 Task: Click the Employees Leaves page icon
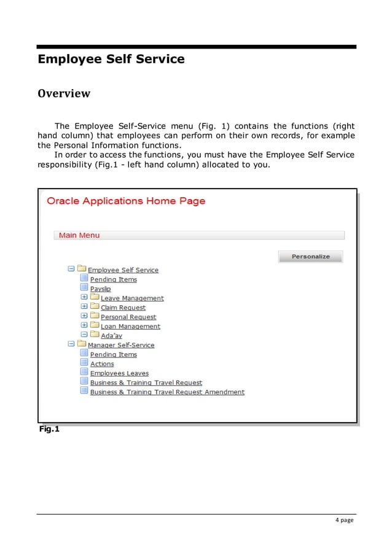[84, 372]
